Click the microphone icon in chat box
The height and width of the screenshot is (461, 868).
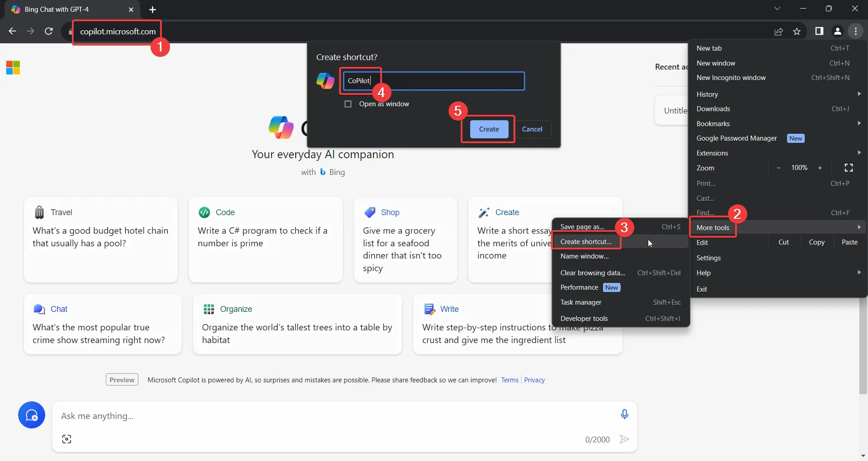[x=624, y=414]
